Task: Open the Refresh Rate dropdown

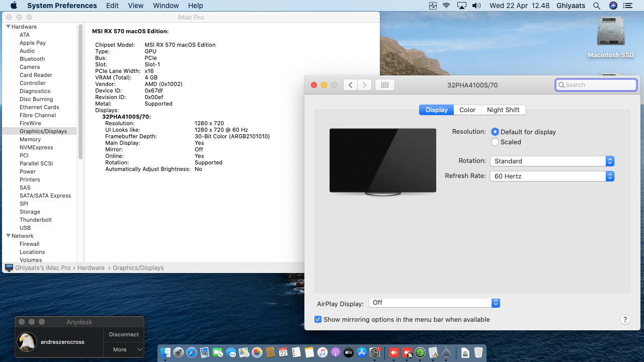Action: (552, 176)
